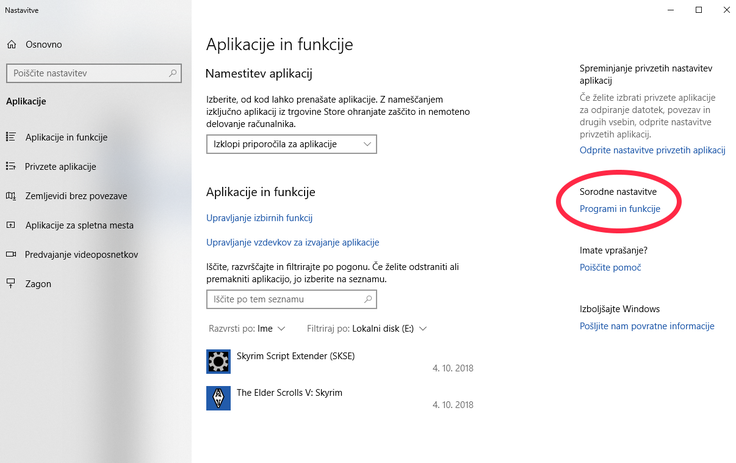This screenshot has width=736, height=463.
Task: Click the Aplikacije za spletna mesta icon
Action: pyautogui.click(x=11, y=225)
